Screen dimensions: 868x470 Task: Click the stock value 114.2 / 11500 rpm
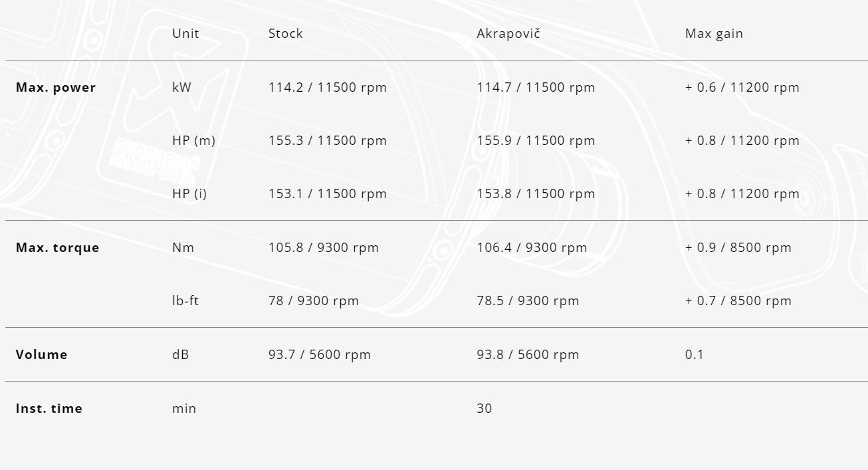[x=328, y=87]
